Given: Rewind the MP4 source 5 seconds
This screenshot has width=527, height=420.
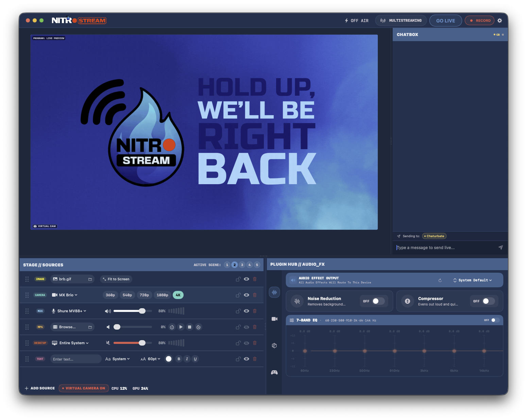Looking at the screenshot, I should (x=172, y=327).
